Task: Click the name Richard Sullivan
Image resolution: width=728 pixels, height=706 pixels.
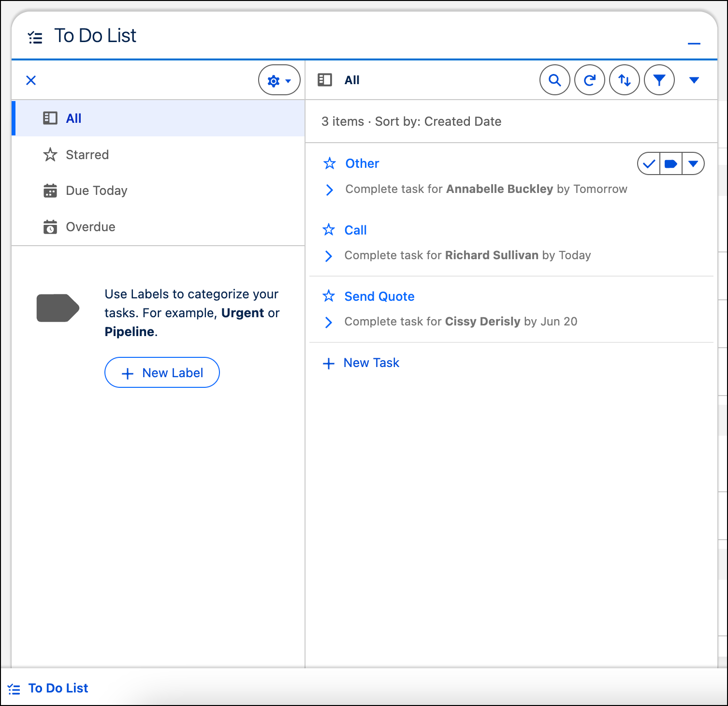Action: [492, 255]
